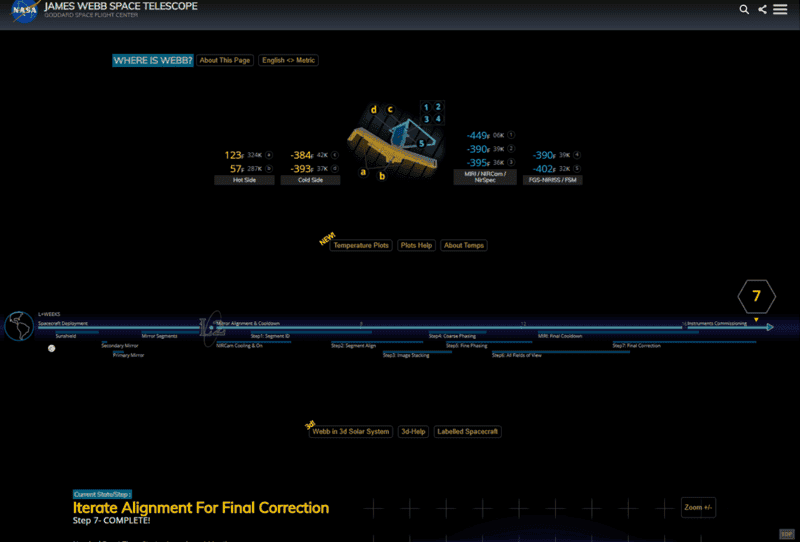Select Instruments Commissioning phase
This screenshot has width=800, height=542.
[x=717, y=323]
